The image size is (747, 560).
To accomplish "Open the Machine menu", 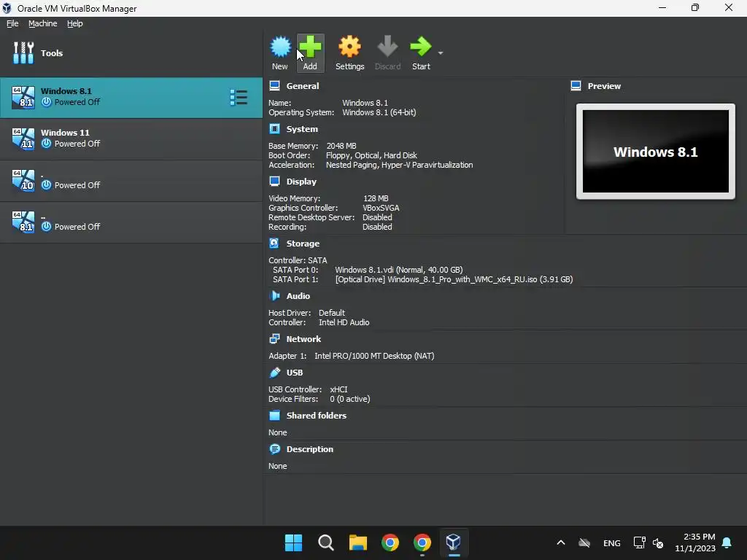I will click(43, 23).
